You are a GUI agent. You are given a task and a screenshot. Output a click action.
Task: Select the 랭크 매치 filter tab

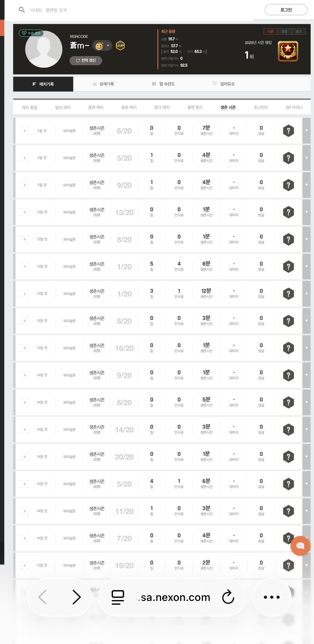tap(162, 108)
